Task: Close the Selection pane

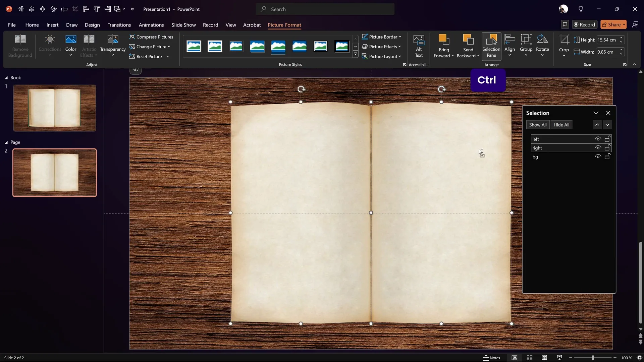Action: (x=608, y=113)
